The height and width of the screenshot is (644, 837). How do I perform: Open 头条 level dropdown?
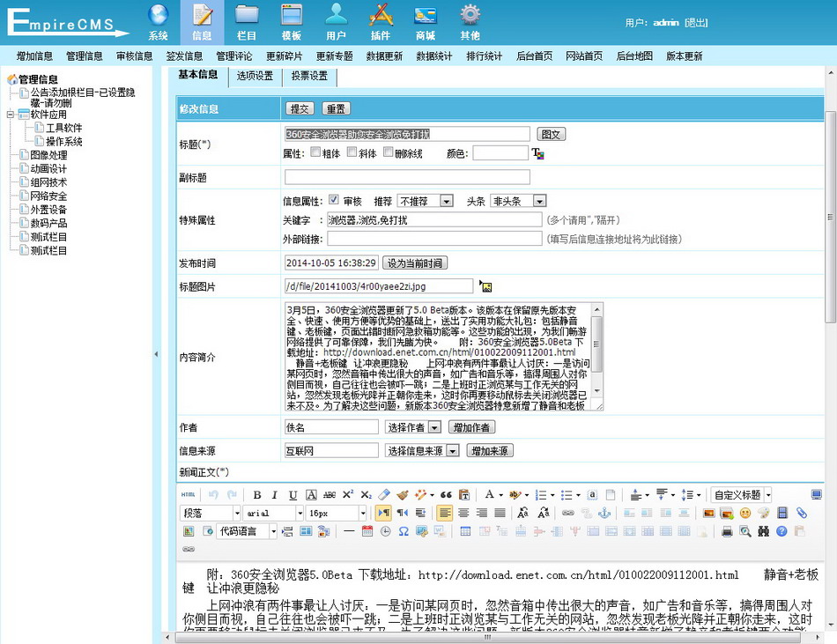(x=518, y=201)
